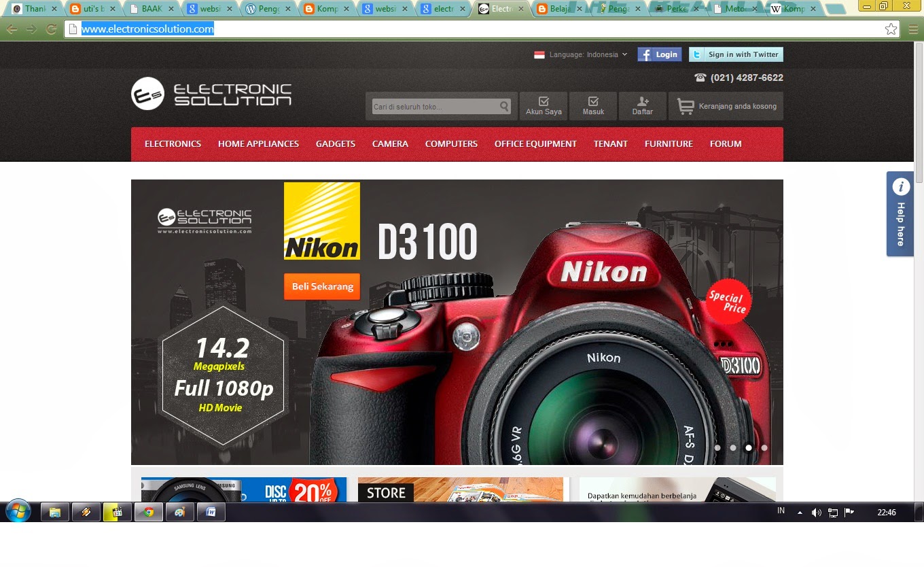The height and width of the screenshot is (567, 924).
Task: Click the taskbar movie clapperboard icon
Action: coord(117,512)
